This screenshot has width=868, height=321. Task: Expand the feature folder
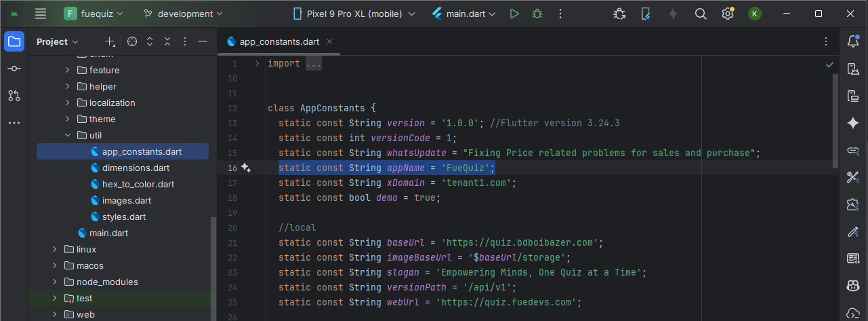tap(68, 70)
